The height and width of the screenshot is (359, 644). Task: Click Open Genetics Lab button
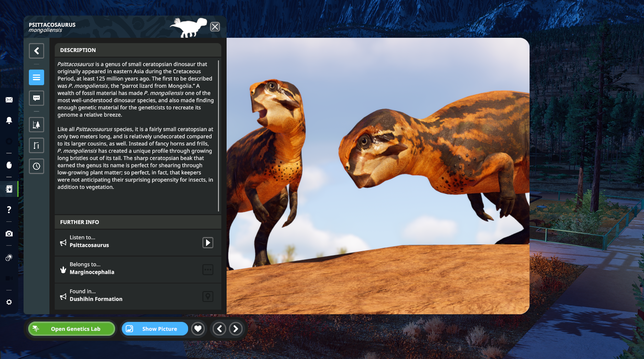[x=72, y=329]
